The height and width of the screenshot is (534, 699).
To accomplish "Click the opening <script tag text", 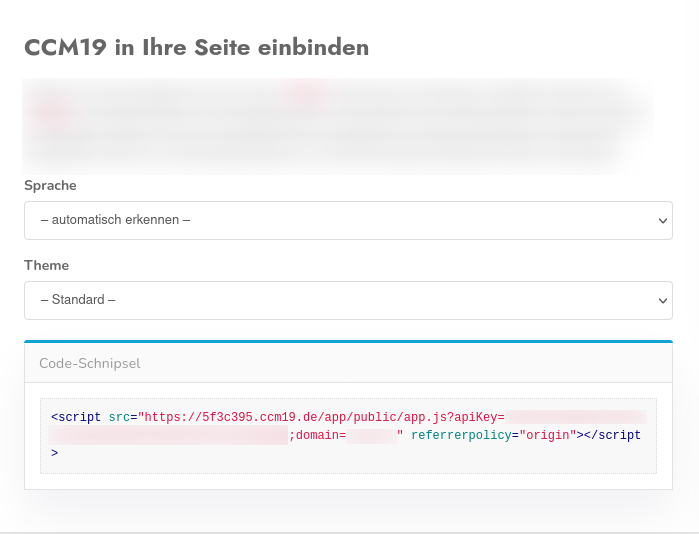I will 76,417.
